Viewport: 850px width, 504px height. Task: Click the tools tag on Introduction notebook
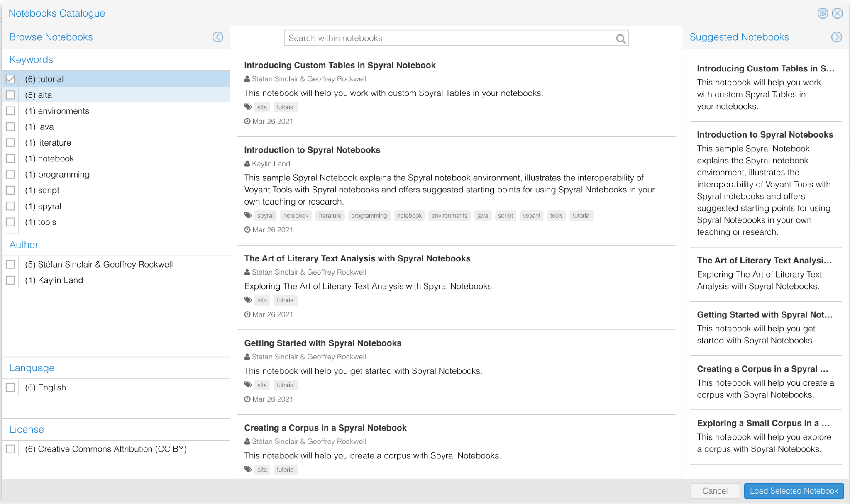556,216
